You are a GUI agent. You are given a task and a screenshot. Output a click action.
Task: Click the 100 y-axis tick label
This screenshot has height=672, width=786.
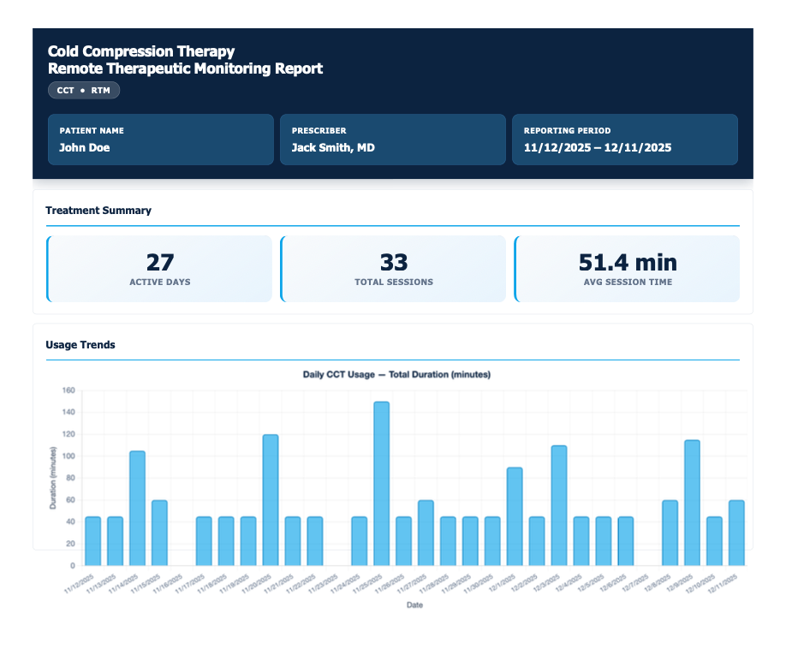tap(68, 456)
